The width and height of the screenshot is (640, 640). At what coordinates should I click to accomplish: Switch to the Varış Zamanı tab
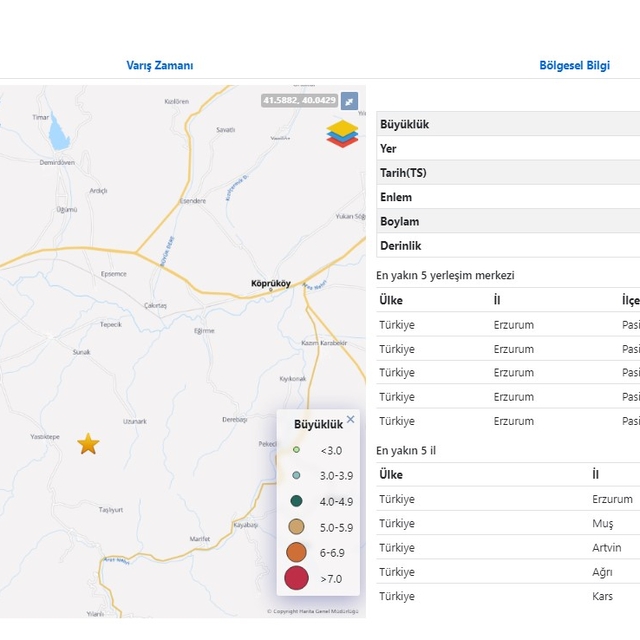click(x=160, y=66)
